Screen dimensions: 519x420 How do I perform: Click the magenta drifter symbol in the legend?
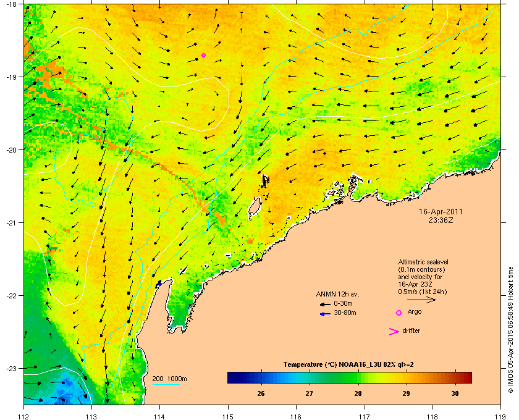(394, 332)
